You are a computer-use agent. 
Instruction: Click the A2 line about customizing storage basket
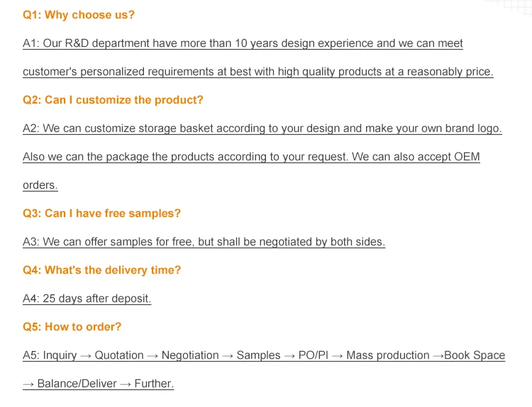pos(262,128)
